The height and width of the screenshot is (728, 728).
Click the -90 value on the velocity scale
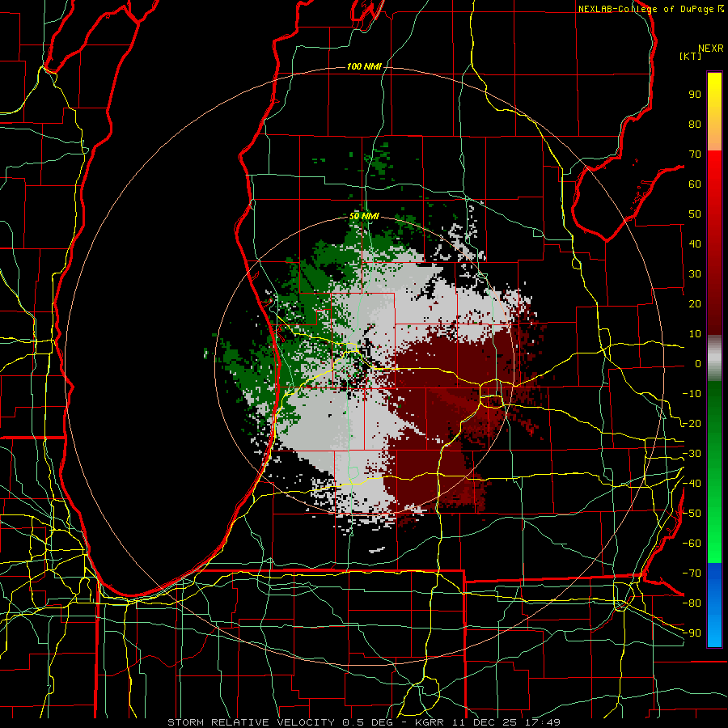click(x=692, y=633)
